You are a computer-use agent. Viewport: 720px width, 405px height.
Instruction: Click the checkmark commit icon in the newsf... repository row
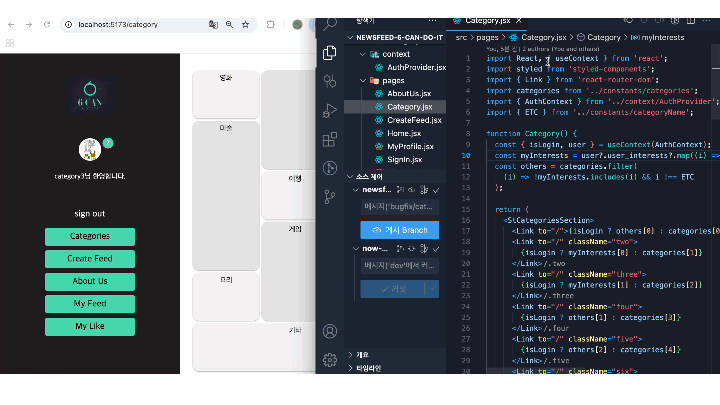(x=436, y=190)
